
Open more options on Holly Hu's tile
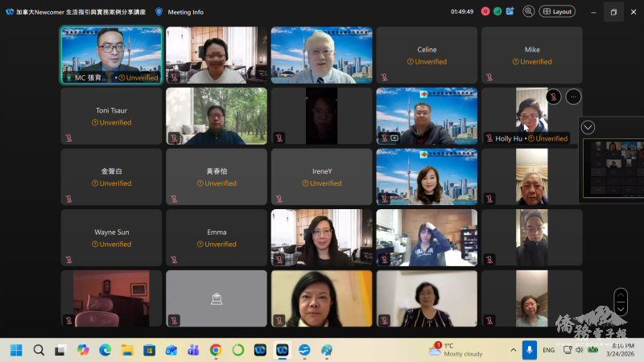(573, 97)
